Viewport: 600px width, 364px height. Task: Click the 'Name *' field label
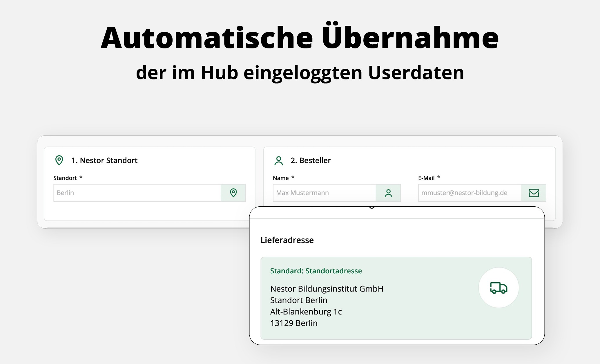[x=284, y=178]
